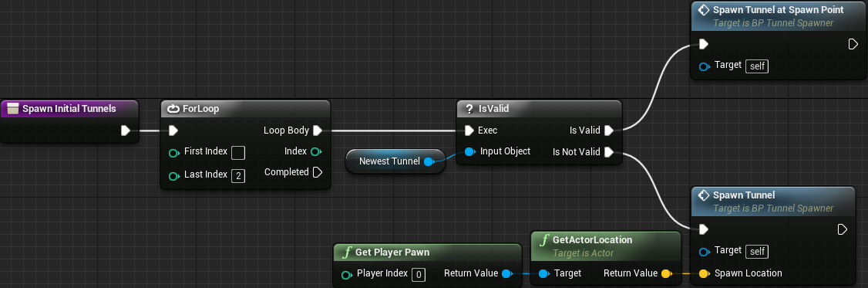Screen dimensions: 868x288
Task: Click the Player Index value box
Action: (x=419, y=274)
